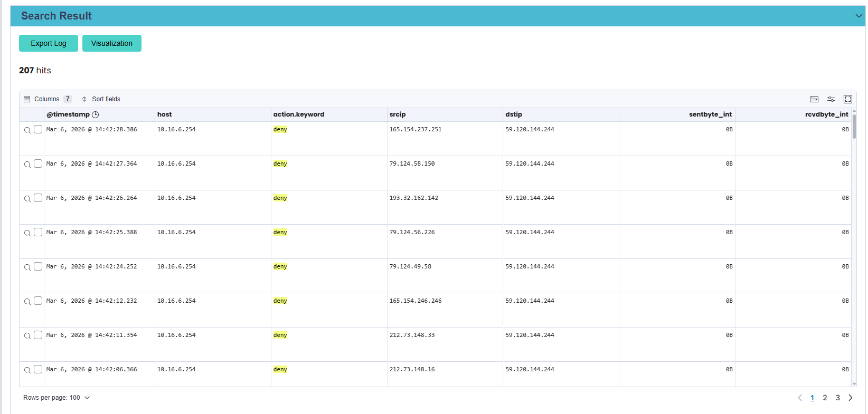Select checkbox for row 14:42:28.386
868x414 pixels.
coord(38,129)
